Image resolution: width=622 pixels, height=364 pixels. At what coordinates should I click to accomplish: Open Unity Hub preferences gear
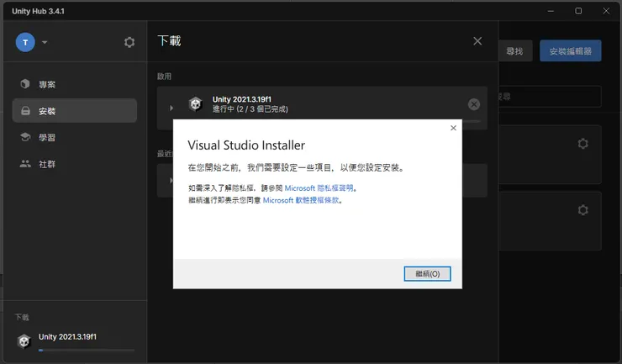tap(129, 42)
